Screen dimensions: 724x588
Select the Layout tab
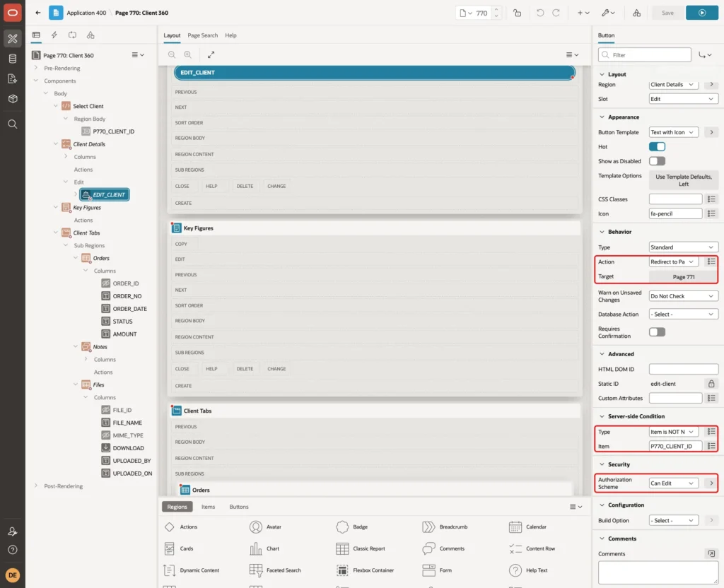tap(172, 35)
